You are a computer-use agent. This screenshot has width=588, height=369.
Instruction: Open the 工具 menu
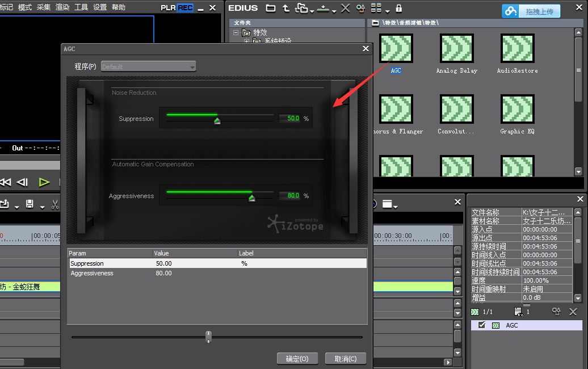click(81, 7)
